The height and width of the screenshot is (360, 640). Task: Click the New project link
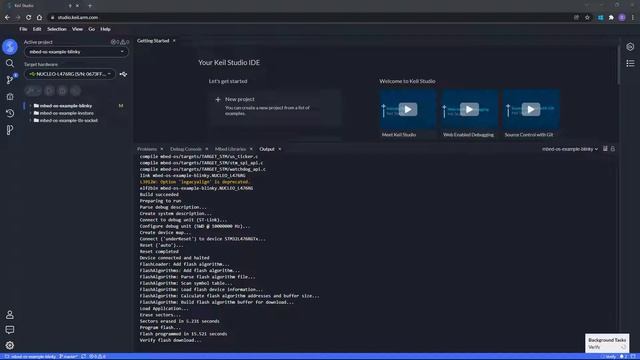pyautogui.click(x=240, y=99)
